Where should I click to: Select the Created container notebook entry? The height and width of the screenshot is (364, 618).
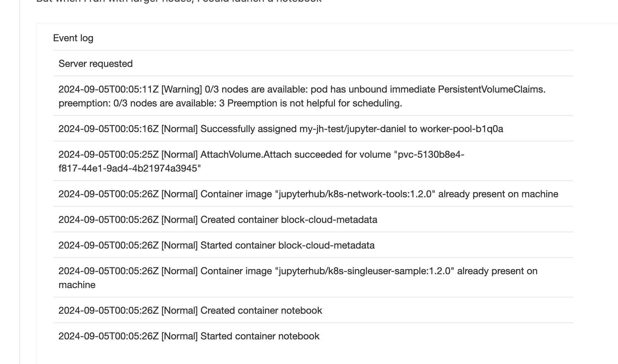(x=261, y=311)
